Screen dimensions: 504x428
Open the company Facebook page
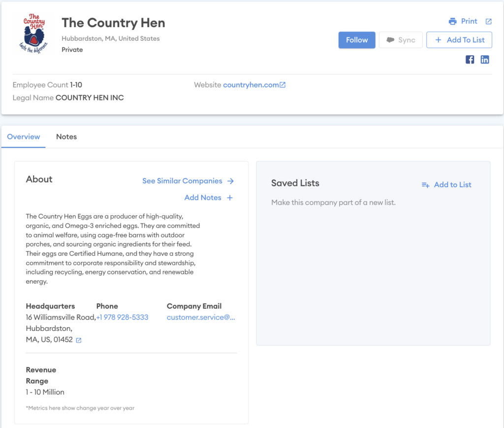point(470,60)
